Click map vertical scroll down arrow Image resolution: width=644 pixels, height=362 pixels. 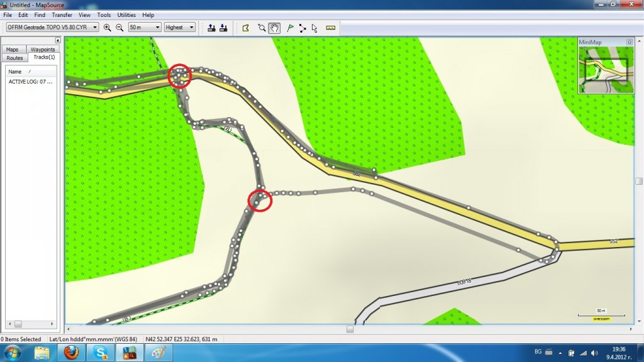(639, 321)
